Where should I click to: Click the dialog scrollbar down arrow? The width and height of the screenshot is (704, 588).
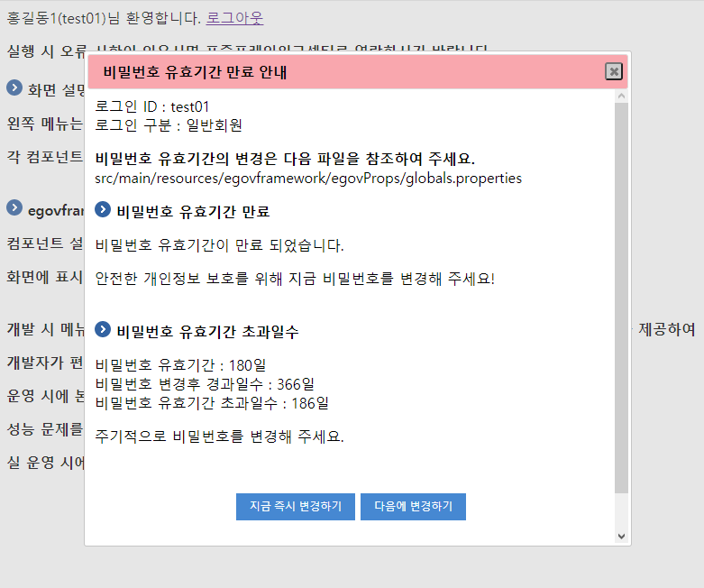pyautogui.click(x=620, y=536)
